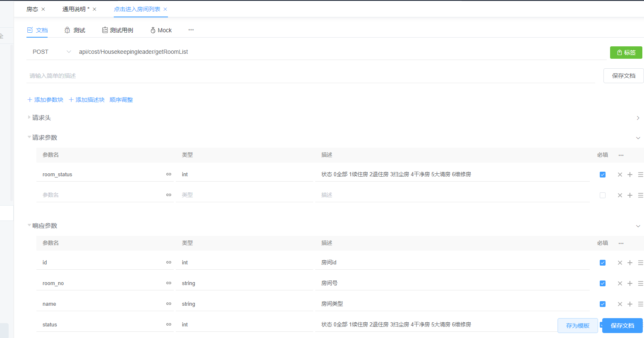The width and height of the screenshot is (644, 338).
Task: Open column options in 请求参数 table header
Action: coord(621,155)
